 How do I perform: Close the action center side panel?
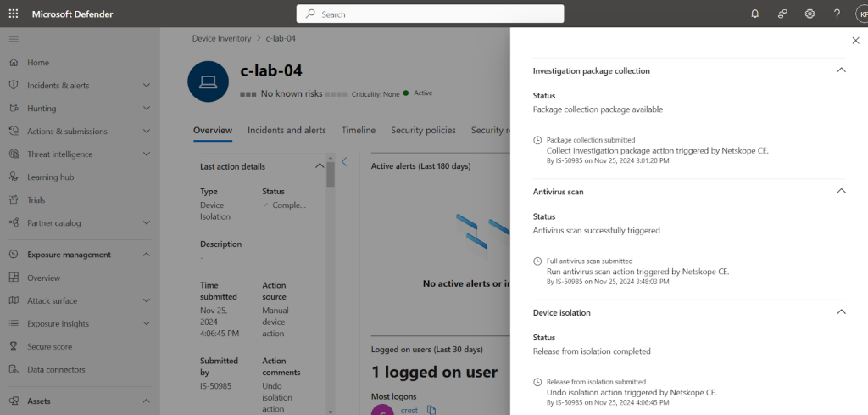[x=855, y=41]
